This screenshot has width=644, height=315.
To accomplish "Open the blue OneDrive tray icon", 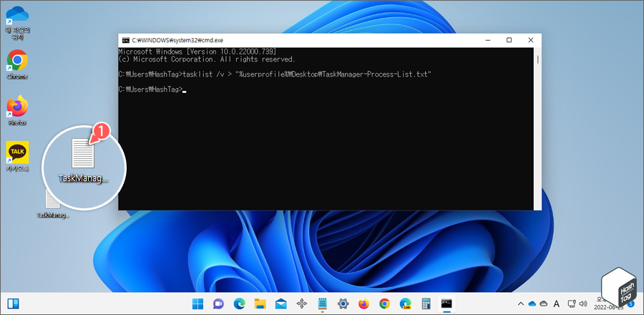I will 532,304.
